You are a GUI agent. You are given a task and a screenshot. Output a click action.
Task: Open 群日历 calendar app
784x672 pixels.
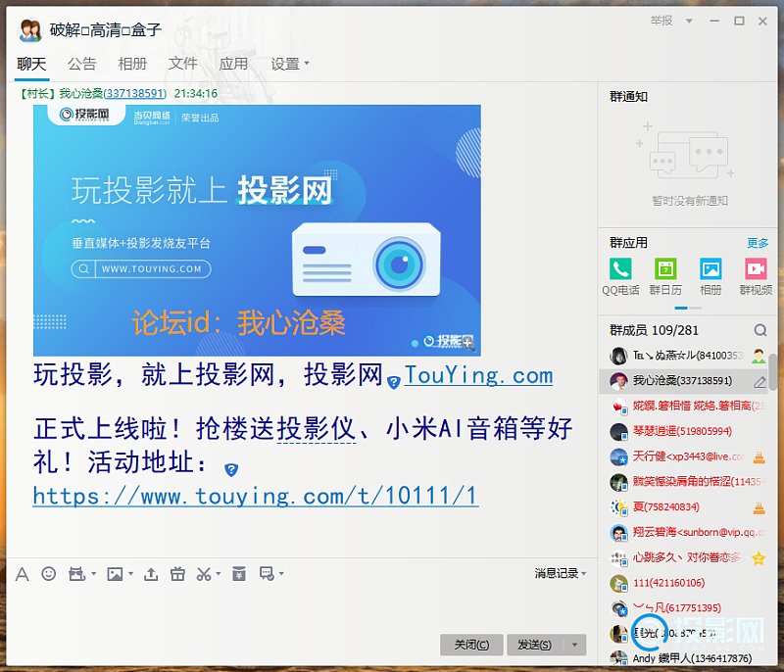665,268
